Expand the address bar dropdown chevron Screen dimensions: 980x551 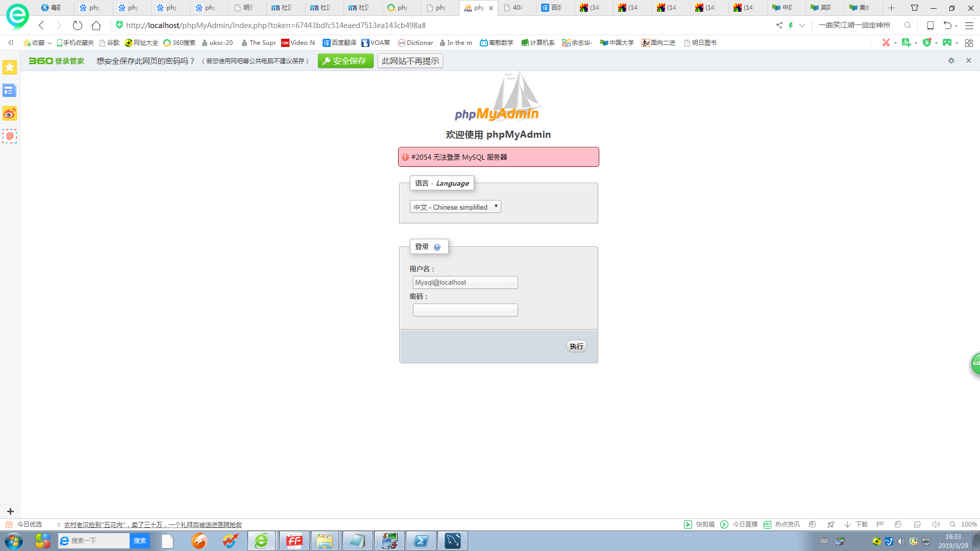pyautogui.click(x=802, y=25)
